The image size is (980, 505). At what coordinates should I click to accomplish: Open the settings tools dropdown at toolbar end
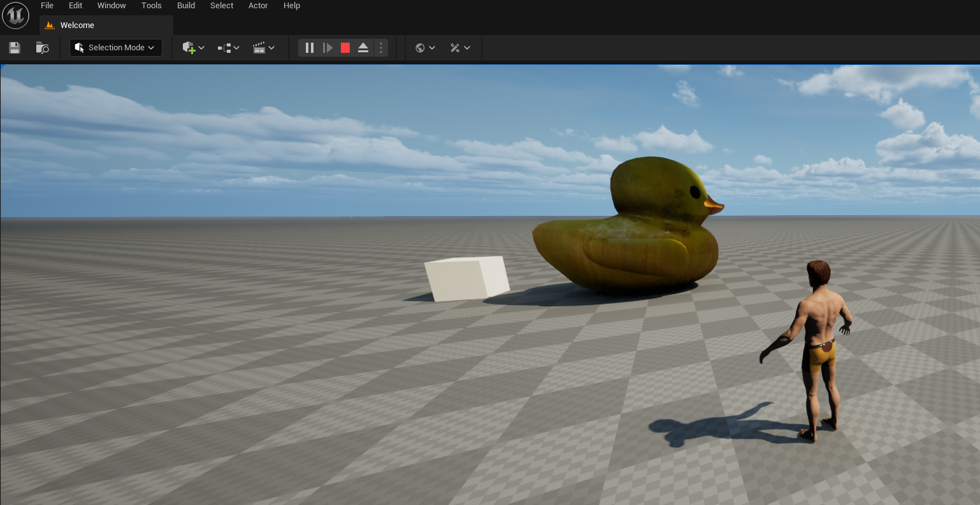pos(460,48)
